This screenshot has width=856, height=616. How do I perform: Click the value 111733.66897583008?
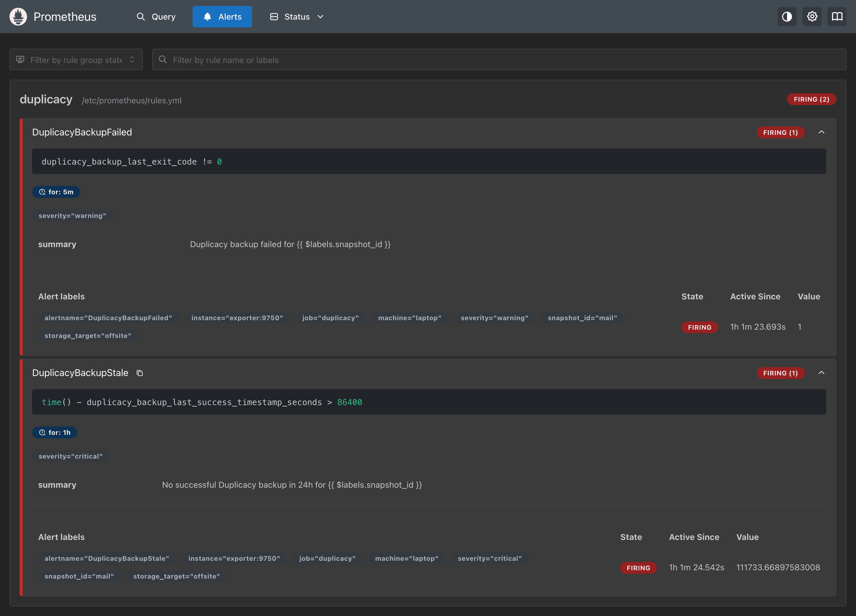(x=778, y=567)
